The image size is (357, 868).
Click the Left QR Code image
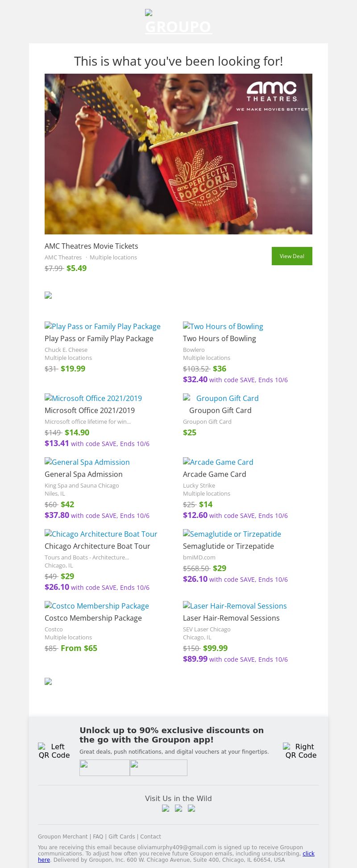(54, 751)
